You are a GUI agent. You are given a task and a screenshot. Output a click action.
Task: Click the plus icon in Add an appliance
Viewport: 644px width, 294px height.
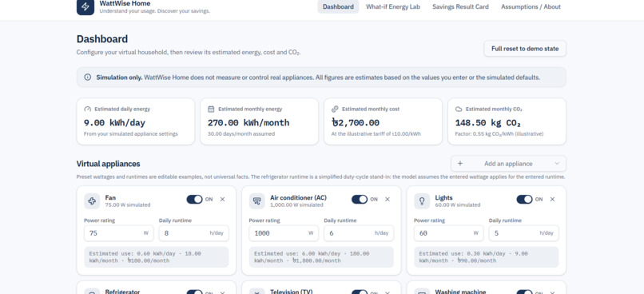tap(460, 164)
